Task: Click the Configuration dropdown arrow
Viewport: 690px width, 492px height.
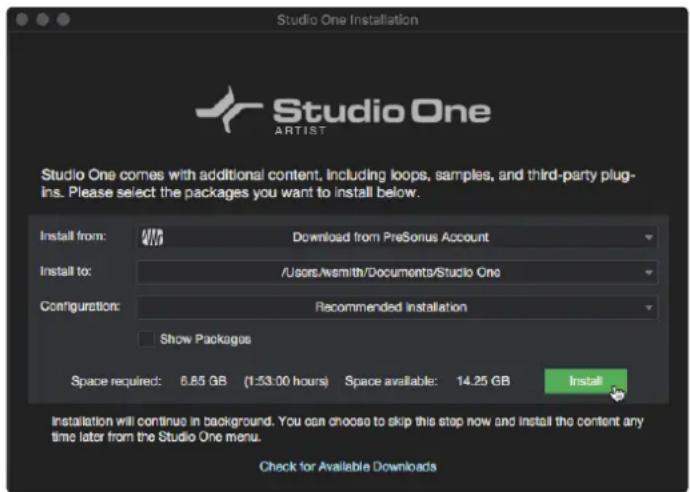Action: pos(648,308)
